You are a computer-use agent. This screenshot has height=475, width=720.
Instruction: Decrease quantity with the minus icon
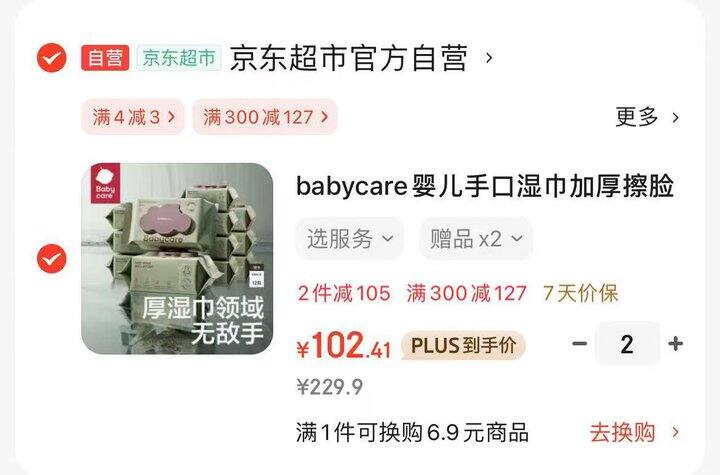tap(579, 343)
